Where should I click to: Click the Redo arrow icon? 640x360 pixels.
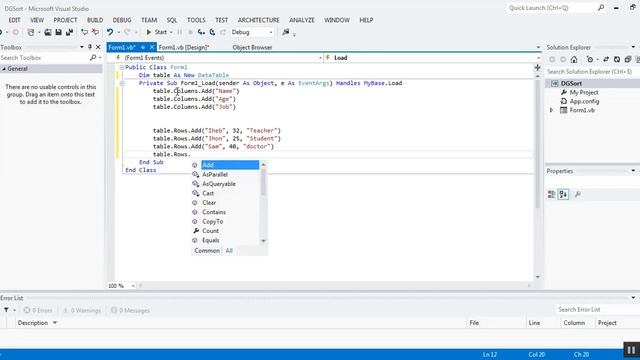click(127, 32)
